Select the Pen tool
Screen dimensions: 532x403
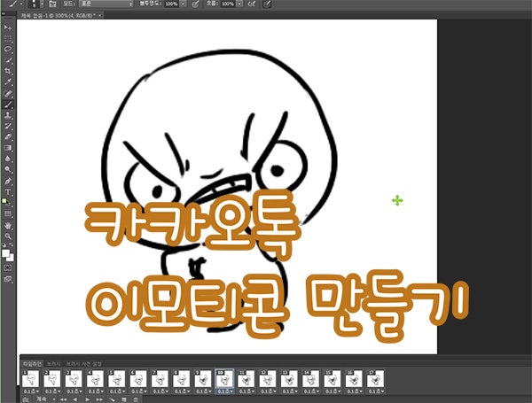[x=7, y=181]
